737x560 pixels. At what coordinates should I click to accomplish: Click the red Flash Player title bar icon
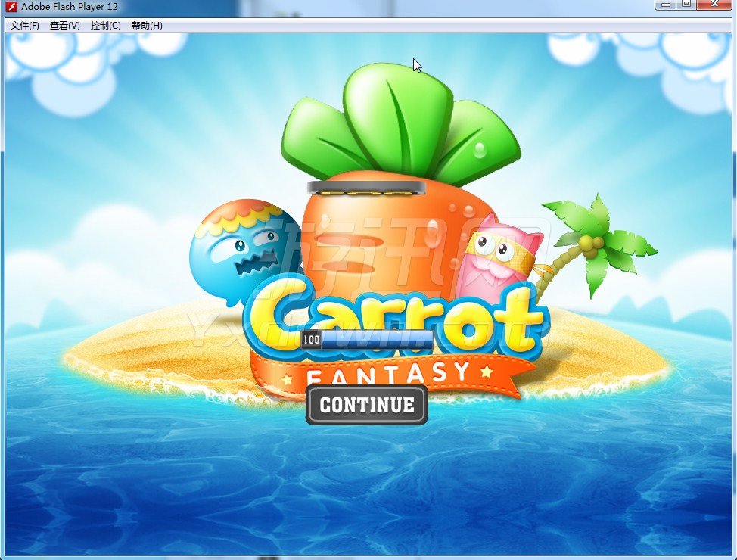coord(11,7)
